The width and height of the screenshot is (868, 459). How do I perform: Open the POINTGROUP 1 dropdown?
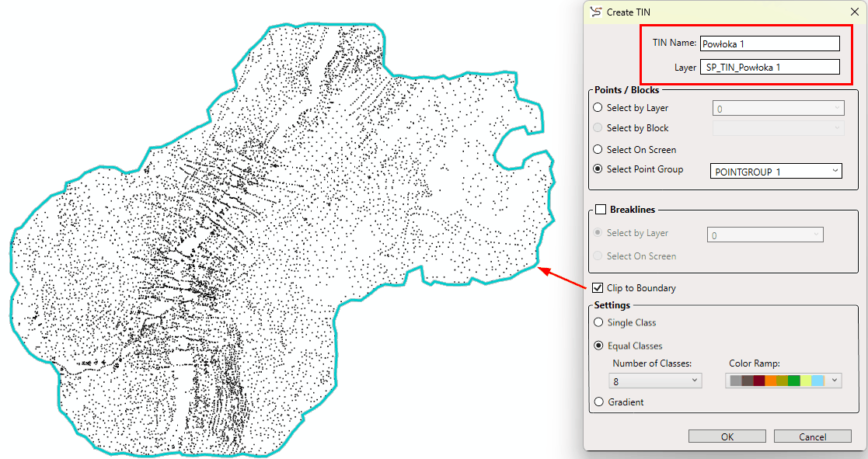point(776,171)
